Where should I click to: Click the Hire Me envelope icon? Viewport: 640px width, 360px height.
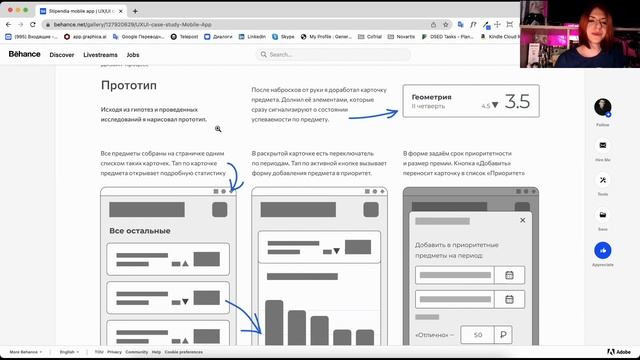click(602, 145)
